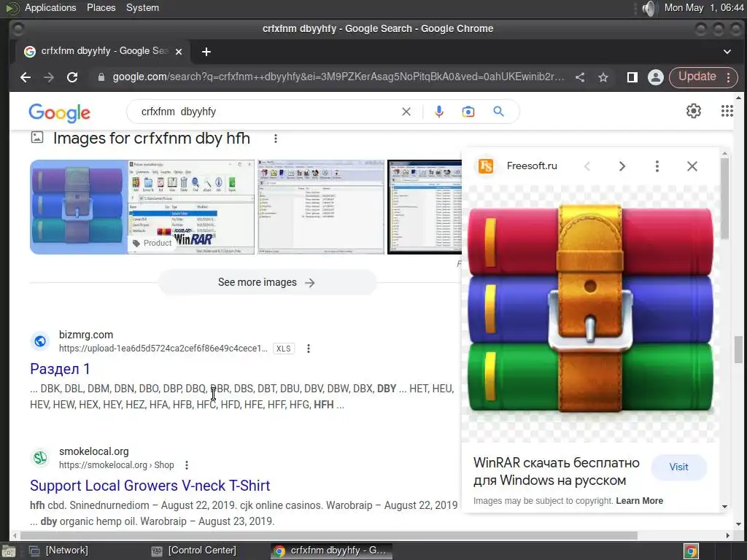Image resolution: width=747 pixels, height=560 pixels.
Task: Close the image preview panel
Action: (x=692, y=166)
